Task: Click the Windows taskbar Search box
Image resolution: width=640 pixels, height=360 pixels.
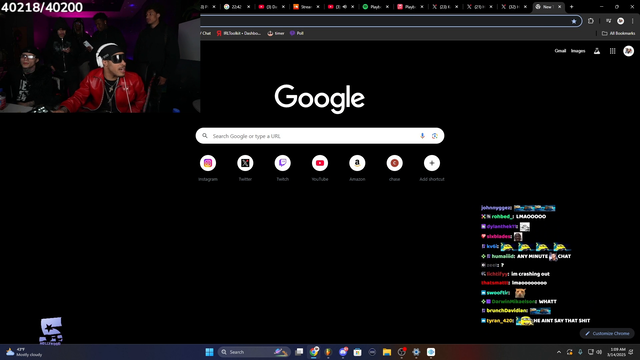Action: 254,352
